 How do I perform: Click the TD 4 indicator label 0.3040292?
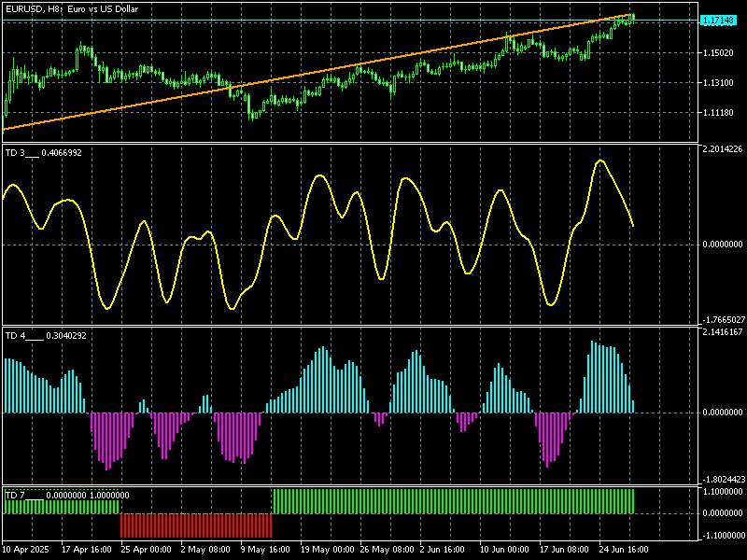click(x=46, y=336)
